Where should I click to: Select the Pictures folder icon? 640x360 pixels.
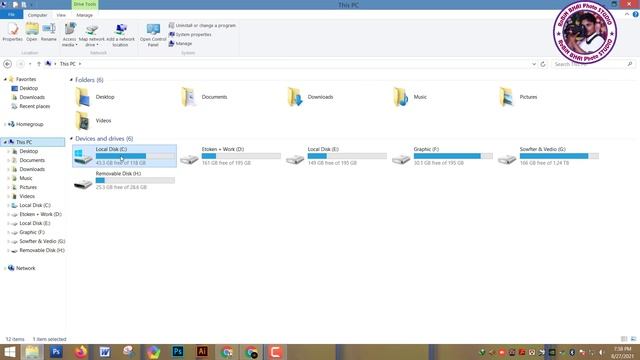[x=506, y=97]
